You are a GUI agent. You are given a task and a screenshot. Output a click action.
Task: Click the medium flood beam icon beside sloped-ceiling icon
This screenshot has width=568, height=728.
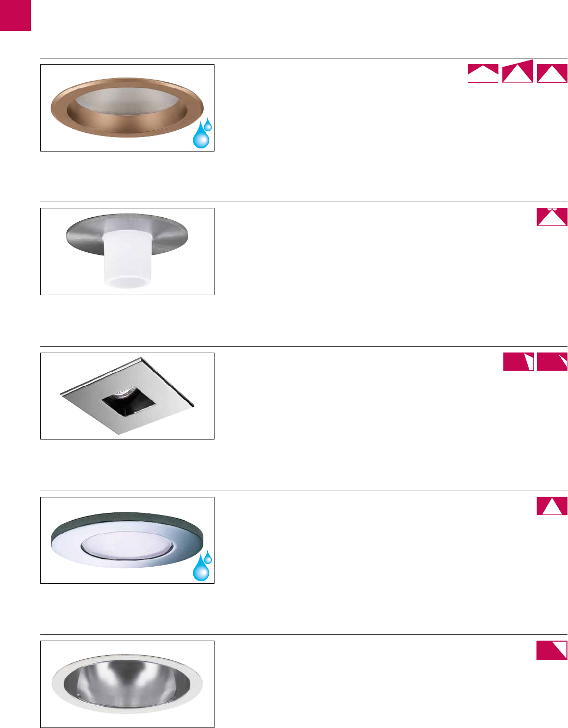(552, 73)
